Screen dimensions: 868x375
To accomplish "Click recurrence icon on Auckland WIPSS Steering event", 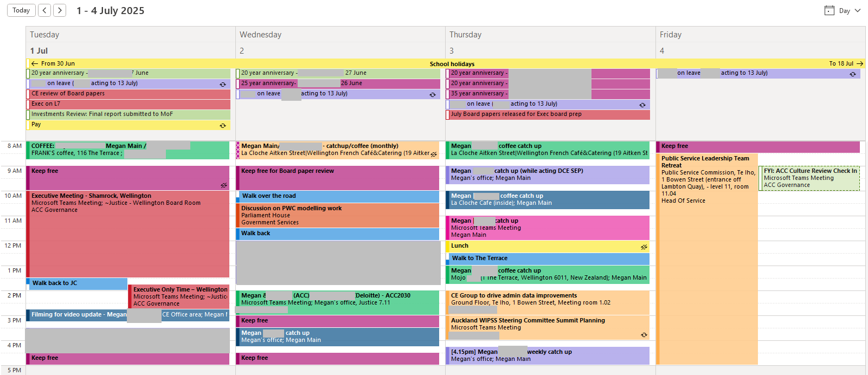I will pyautogui.click(x=644, y=335).
